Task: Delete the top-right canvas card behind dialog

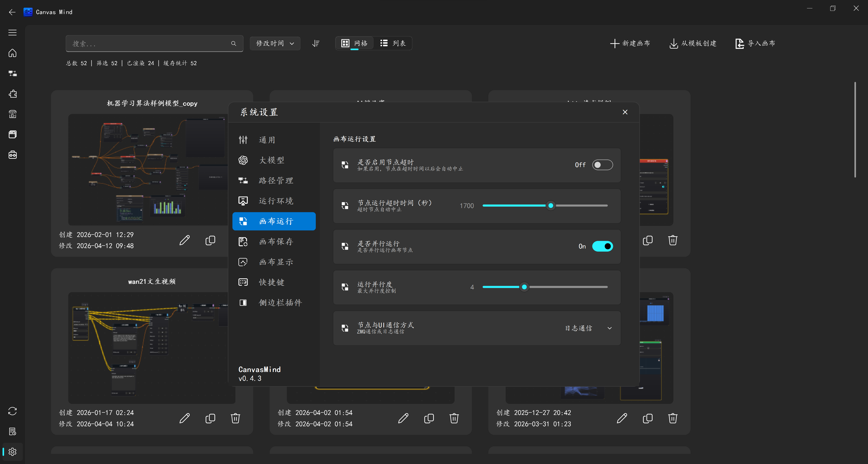Action: pos(673,240)
